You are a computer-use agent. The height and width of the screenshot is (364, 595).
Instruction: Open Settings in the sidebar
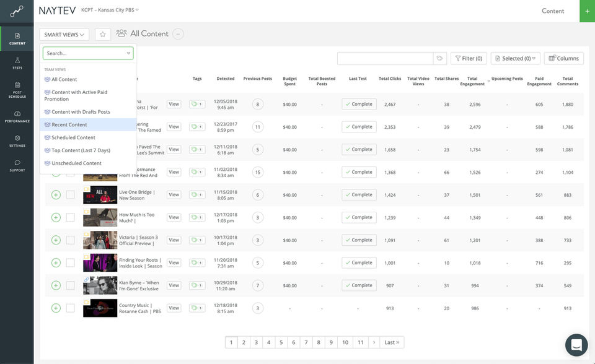17,141
